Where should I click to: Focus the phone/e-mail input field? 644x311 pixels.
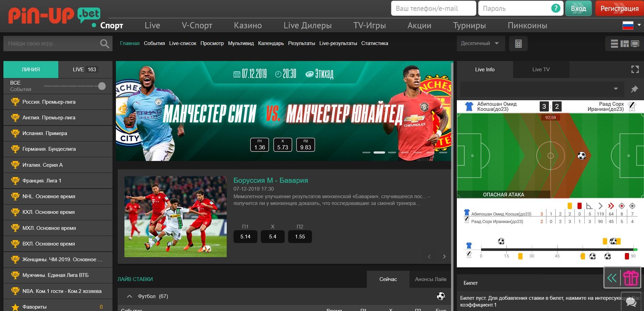pos(433,9)
